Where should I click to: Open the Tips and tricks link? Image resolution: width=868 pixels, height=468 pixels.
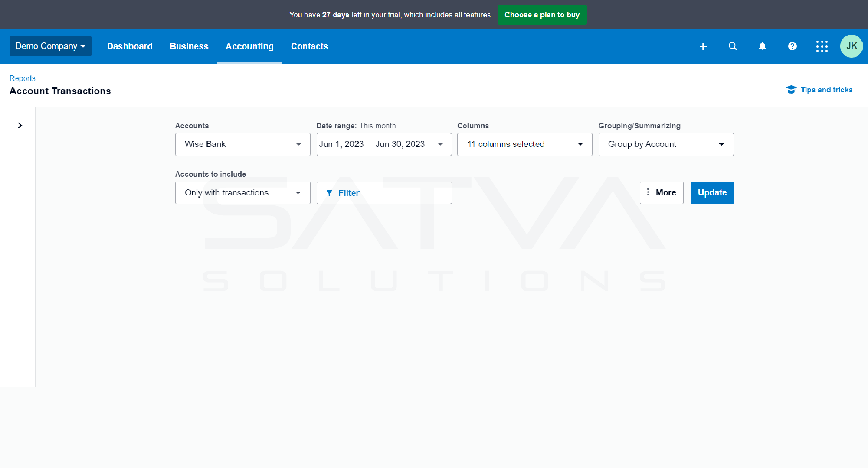pyautogui.click(x=826, y=90)
